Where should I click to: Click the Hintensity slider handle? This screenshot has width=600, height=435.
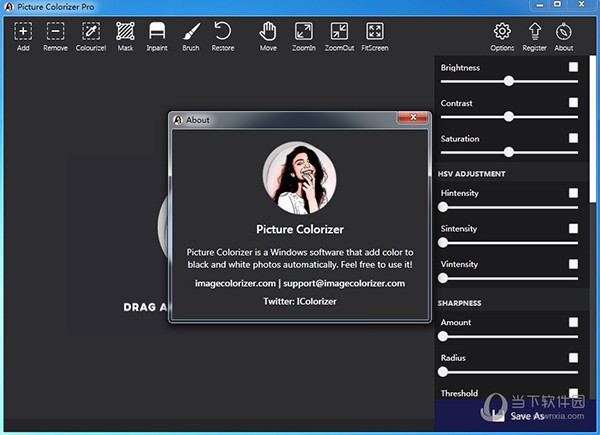click(443, 207)
